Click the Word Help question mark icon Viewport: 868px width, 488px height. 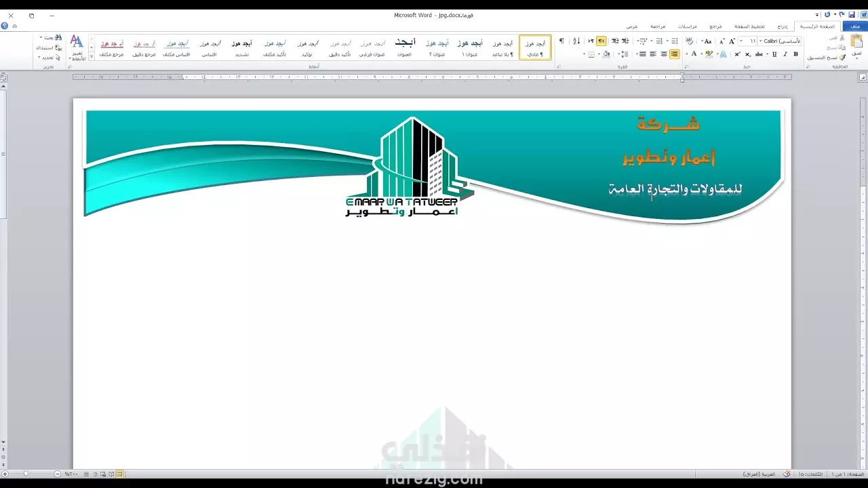(x=5, y=26)
